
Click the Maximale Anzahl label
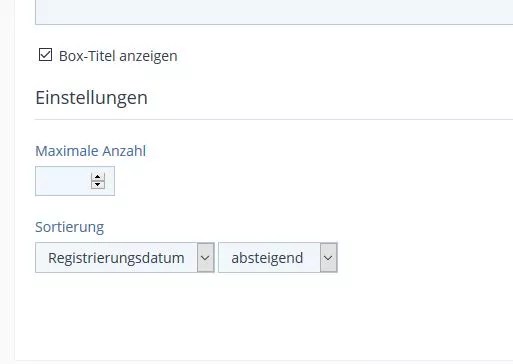point(91,151)
